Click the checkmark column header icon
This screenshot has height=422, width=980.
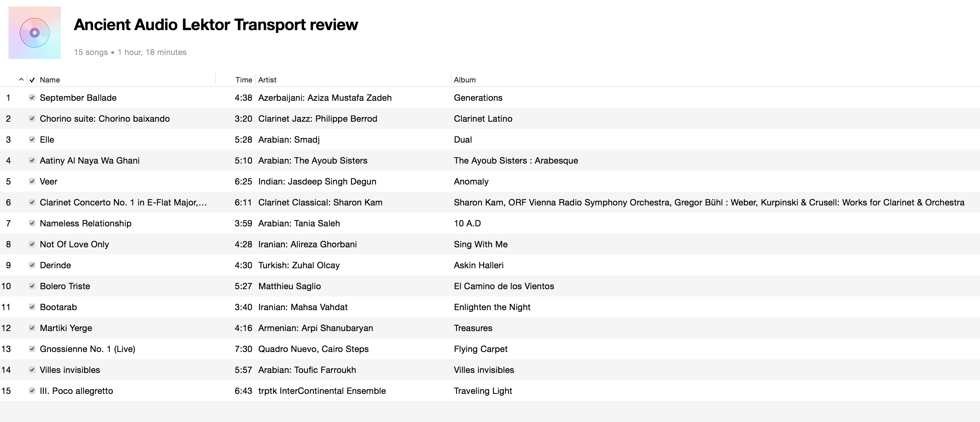(x=32, y=80)
